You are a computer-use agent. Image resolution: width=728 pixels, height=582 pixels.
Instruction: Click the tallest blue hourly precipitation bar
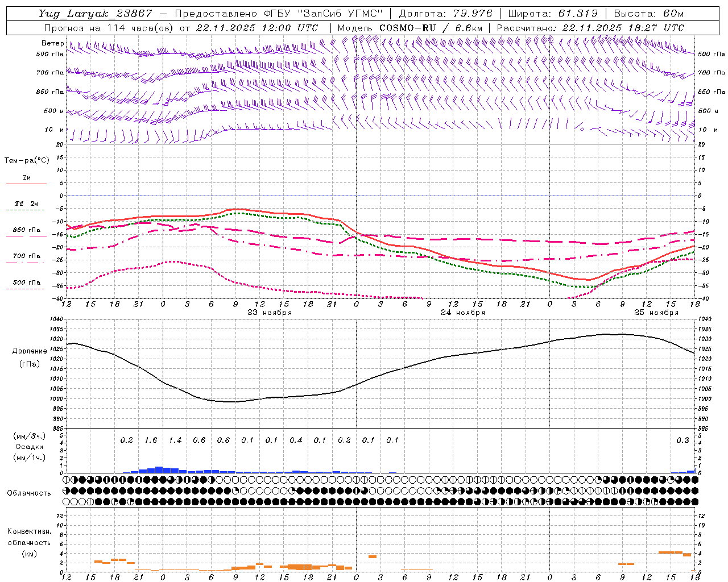click(x=159, y=469)
